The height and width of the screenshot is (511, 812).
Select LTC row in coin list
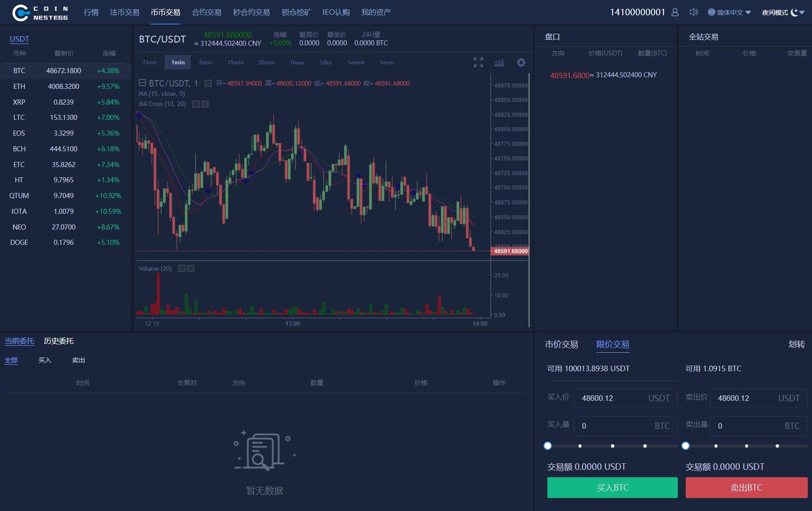[66, 118]
